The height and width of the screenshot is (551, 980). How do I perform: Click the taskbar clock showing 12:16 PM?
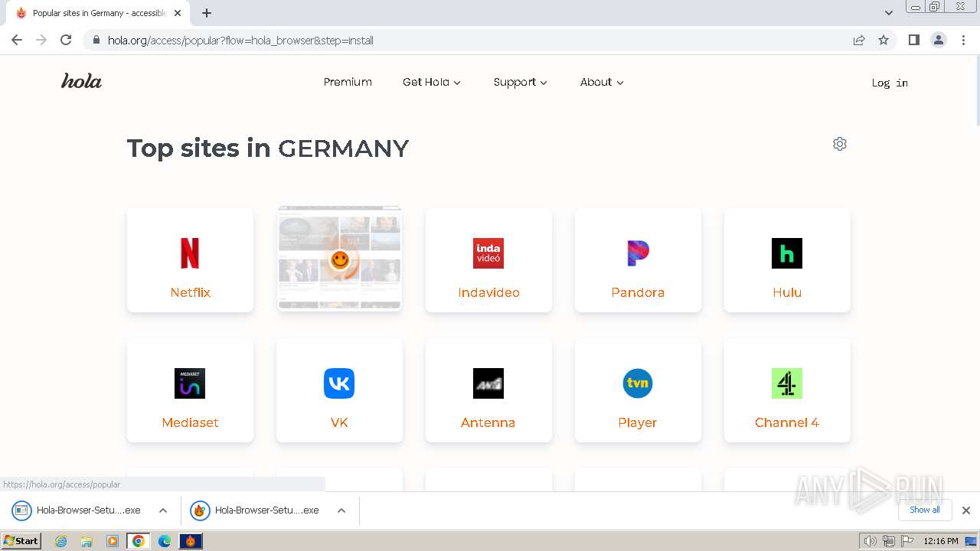941,541
